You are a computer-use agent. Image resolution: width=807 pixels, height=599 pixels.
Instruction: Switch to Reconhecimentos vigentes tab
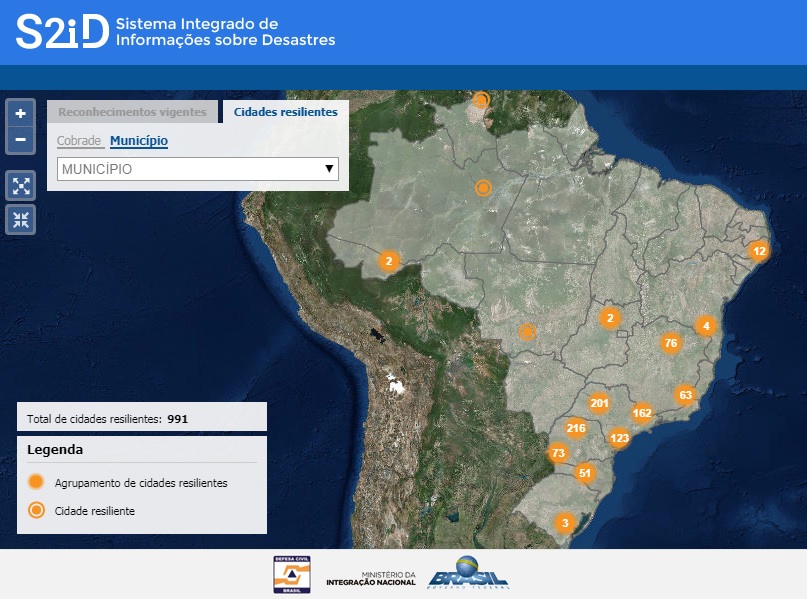click(132, 112)
